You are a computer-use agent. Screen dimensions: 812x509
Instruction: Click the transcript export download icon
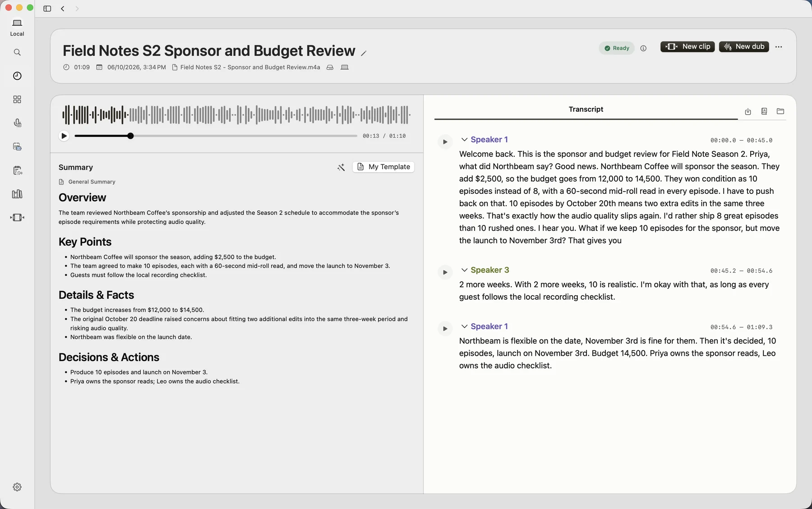tap(748, 111)
